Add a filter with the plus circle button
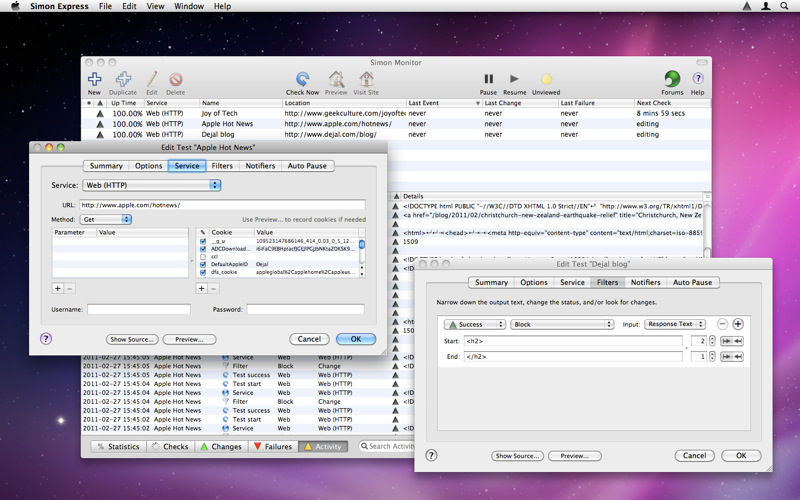The width and height of the screenshot is (800, 500). 738,324
